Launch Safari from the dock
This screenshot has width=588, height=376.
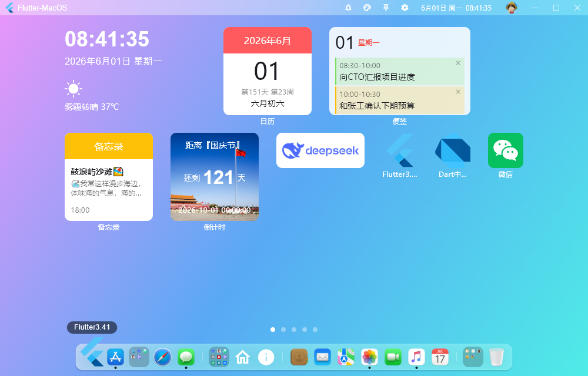pyautogui.click(x=163, y=357)
